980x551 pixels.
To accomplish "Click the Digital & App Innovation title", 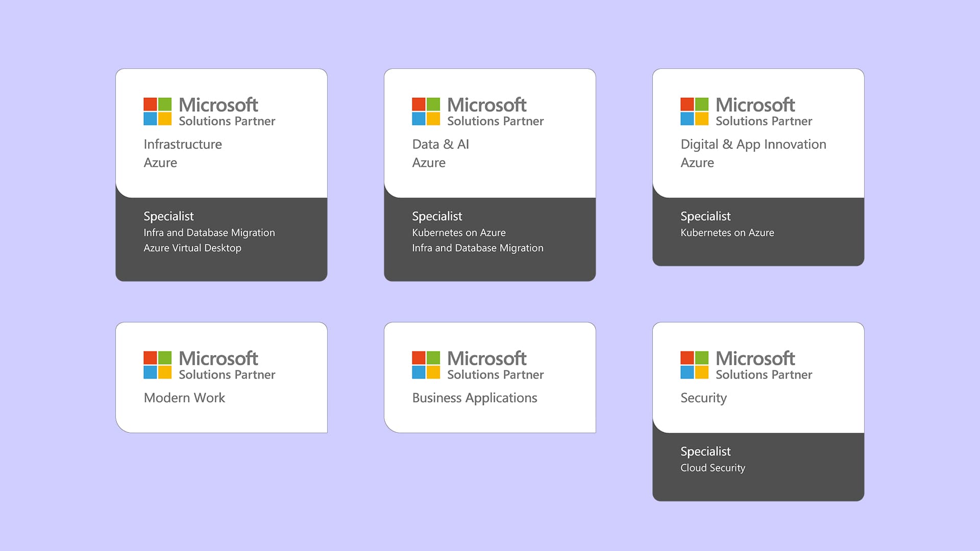I will point(753,144).
